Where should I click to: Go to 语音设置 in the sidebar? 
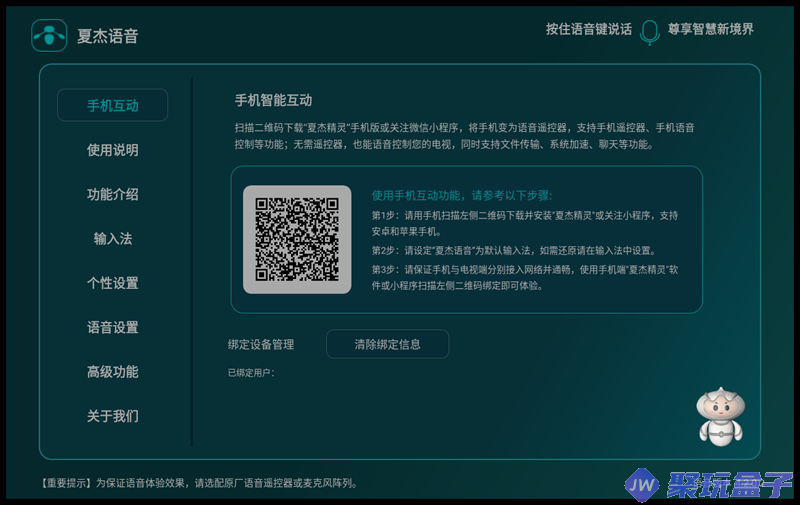point(113,327)
